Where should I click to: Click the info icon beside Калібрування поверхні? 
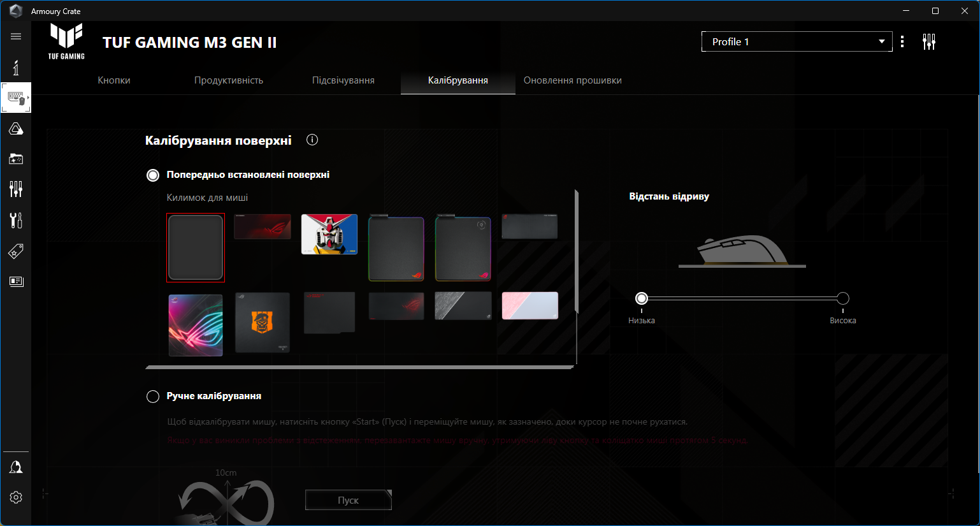(x=312, y=140)
